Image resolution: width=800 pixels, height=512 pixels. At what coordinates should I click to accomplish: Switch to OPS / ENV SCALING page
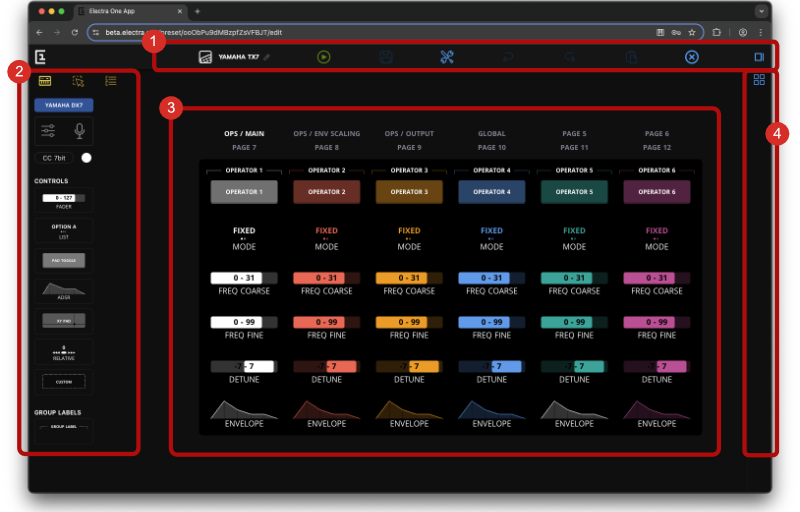click(327, 134)
